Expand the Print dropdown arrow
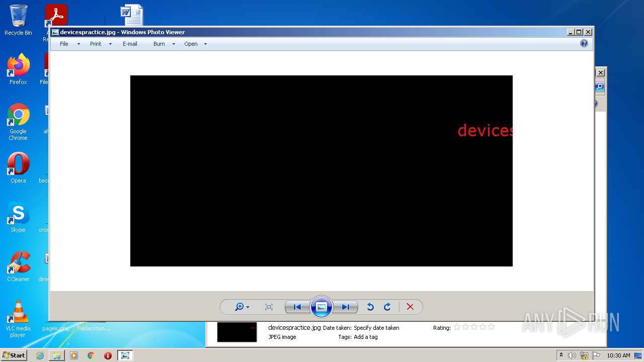Viewport: 644px width, 362px height. (110, 44)
